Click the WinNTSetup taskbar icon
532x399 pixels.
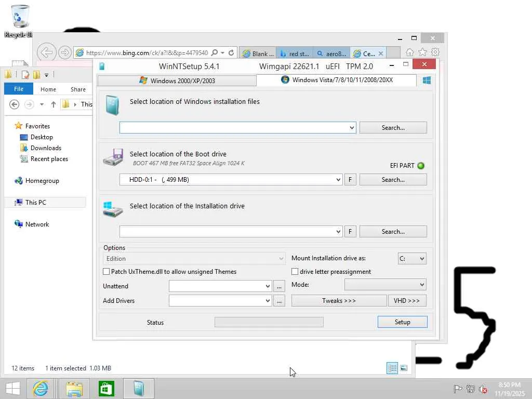139,389
